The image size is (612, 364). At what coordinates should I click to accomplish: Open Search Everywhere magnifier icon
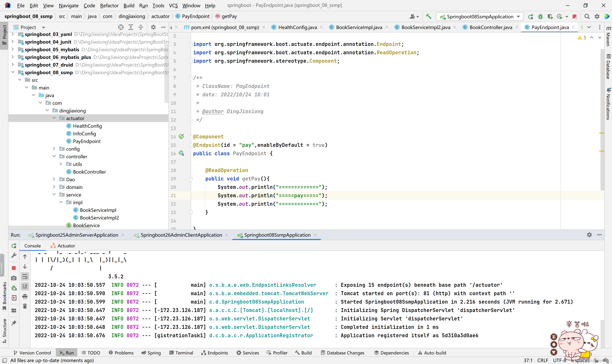[x=587, y=16]
